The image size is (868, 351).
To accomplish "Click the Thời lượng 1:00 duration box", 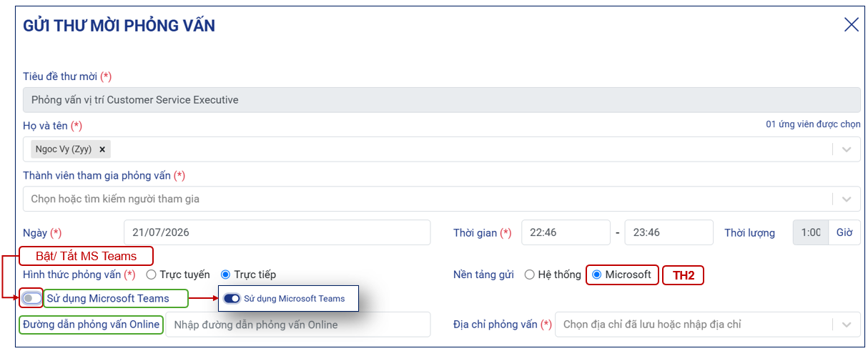I will point(811,232).
